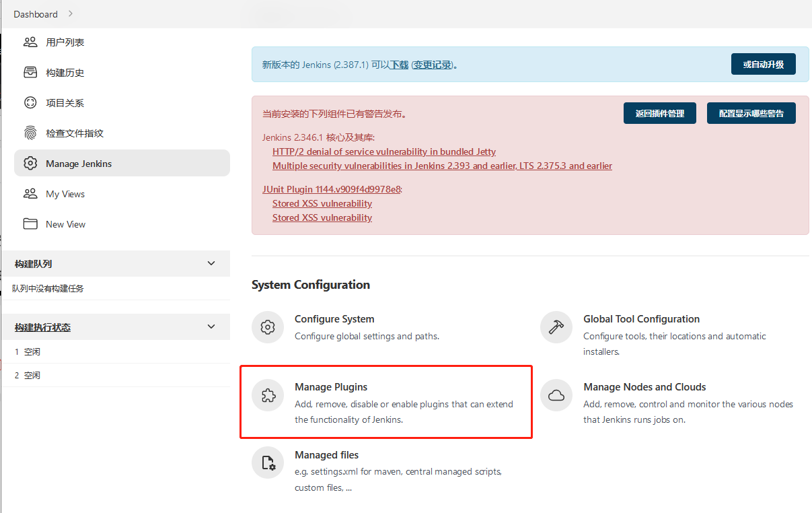Click the 当前安装的下列组件已有警告发布 text
The height and width of the screenshot is (513, 812).
(x=334, y=114)
